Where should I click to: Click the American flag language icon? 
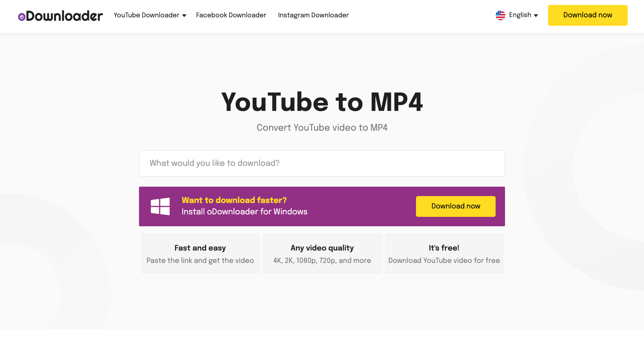coord(501,15)
